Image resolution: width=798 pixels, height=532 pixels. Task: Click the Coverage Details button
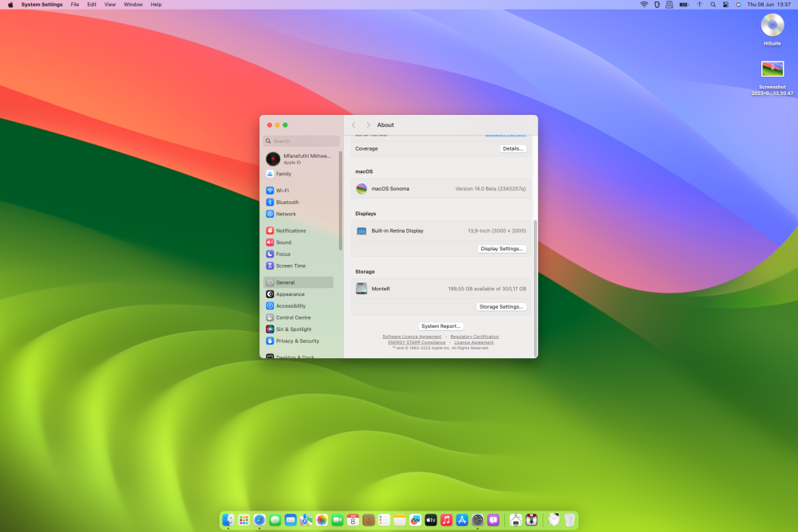512,148
